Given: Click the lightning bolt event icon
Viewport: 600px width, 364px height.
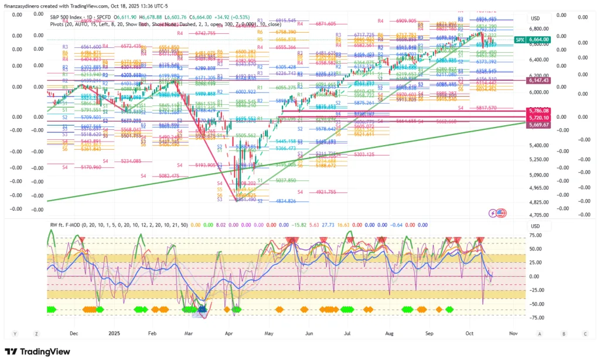Looking at the screenshot, I should [x=492, y=212].
